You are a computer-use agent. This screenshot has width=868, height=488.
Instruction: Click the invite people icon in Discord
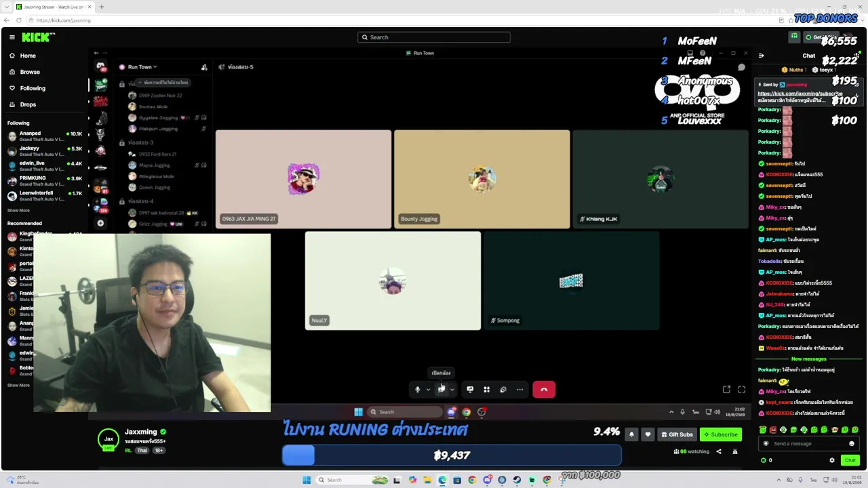(204, 67)
